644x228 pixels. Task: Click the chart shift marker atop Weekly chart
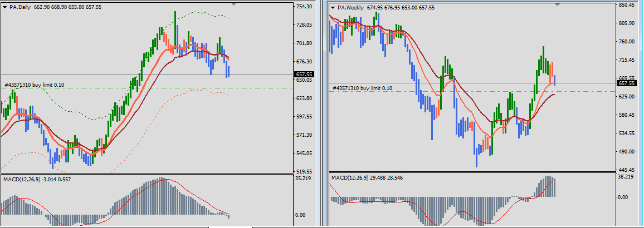(557, 4)
